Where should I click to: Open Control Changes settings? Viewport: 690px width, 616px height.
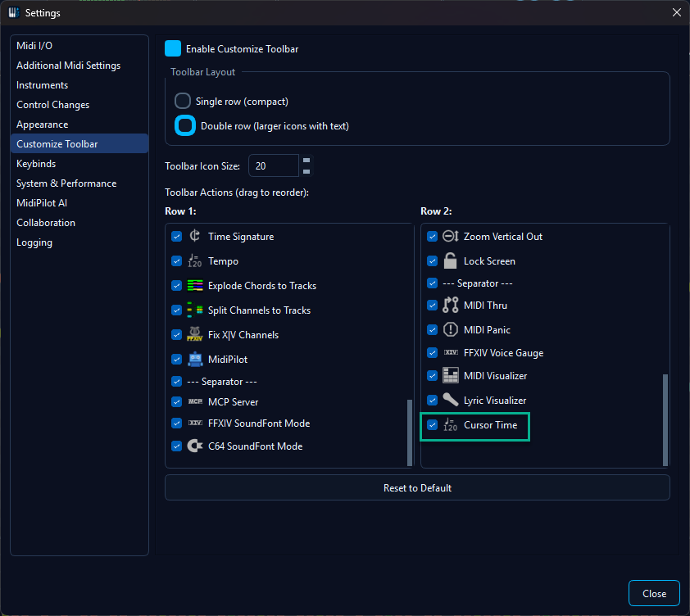(x=79, y=105)
